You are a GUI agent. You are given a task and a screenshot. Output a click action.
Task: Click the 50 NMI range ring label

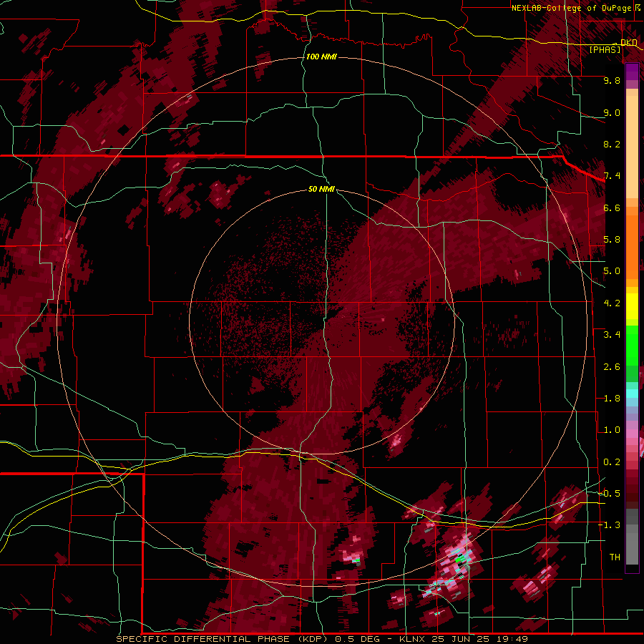321,189
